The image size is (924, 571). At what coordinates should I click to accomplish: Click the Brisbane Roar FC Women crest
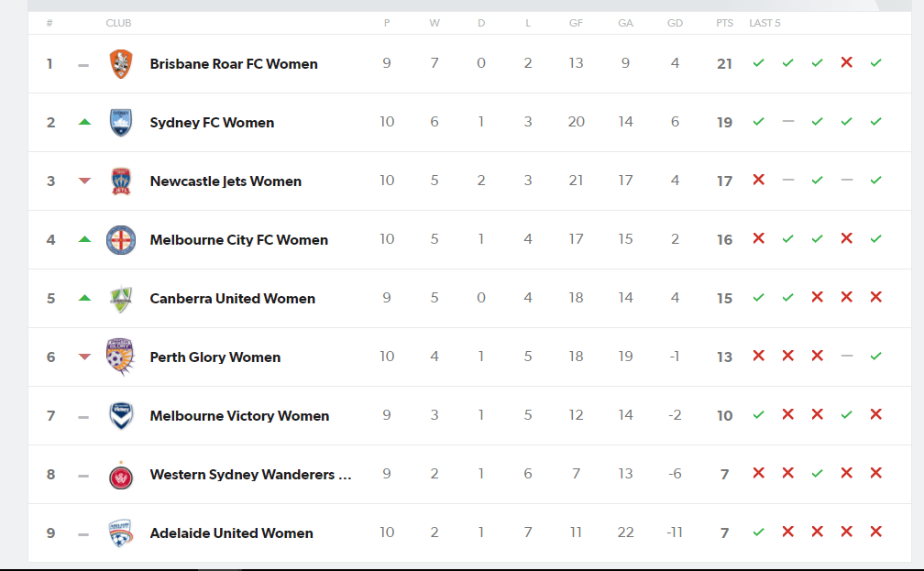(121, 63)
